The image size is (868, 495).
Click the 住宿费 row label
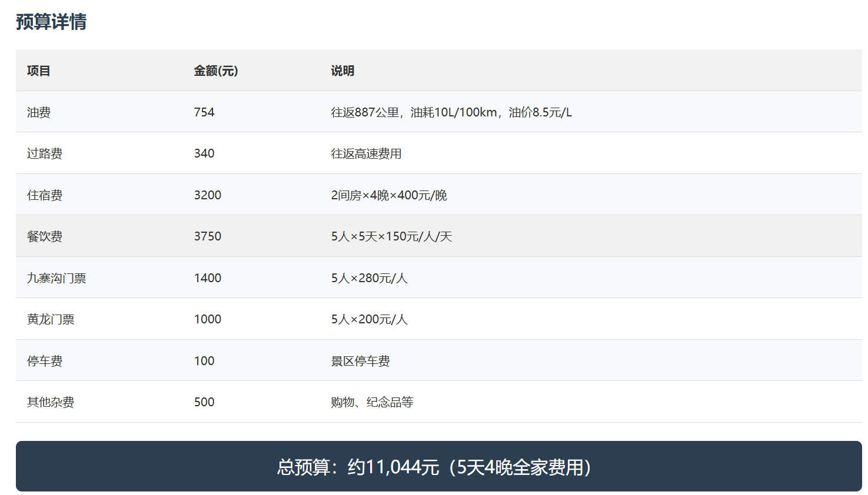click(45, 195)
